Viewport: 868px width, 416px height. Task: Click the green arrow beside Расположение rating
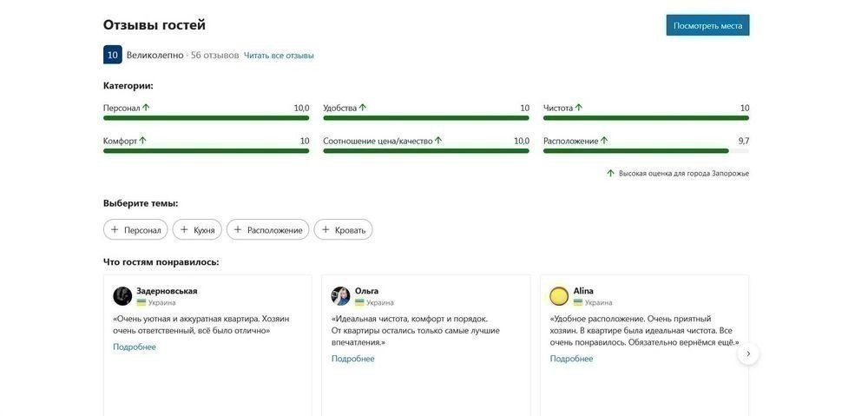pos(604,141)
